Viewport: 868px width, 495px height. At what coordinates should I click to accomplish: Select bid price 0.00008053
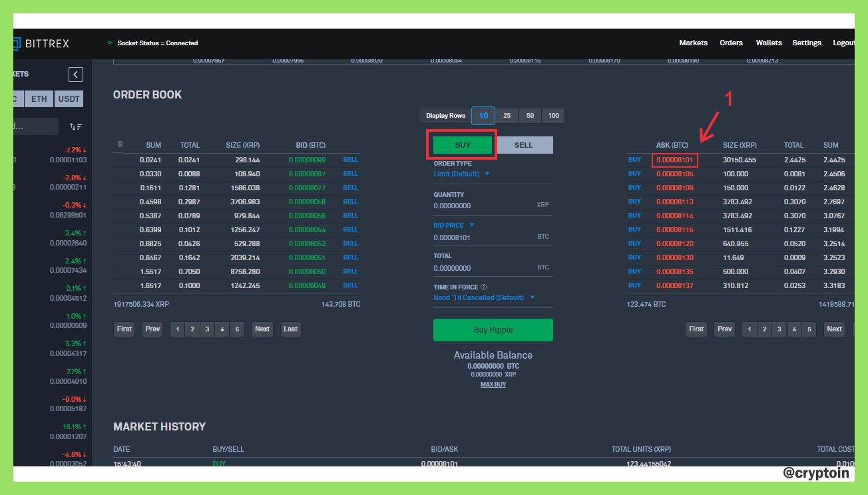pyautogui.click(x=308, y=244)
